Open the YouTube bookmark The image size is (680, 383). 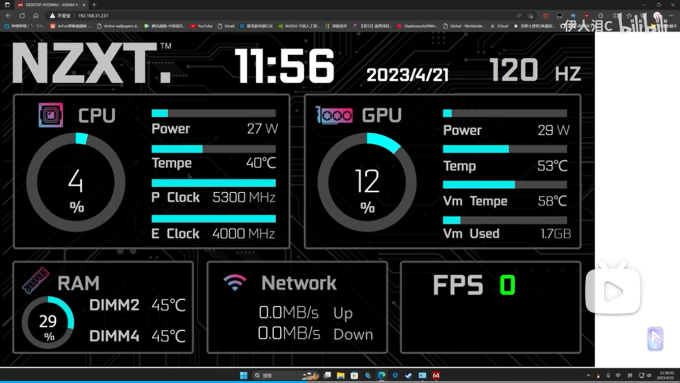(202, 26)
